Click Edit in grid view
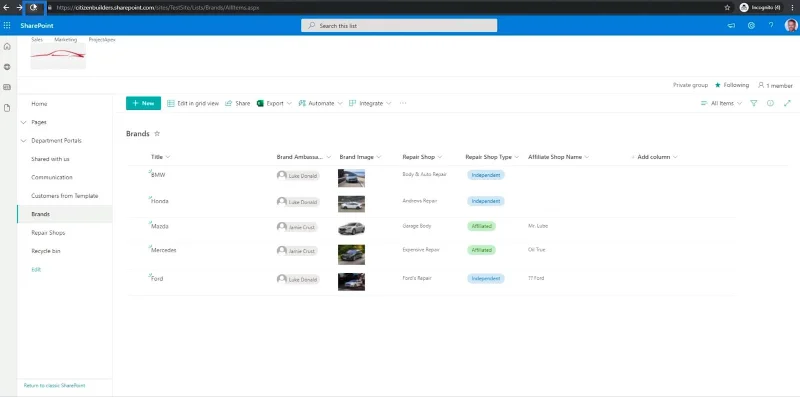 coord(193,103)
